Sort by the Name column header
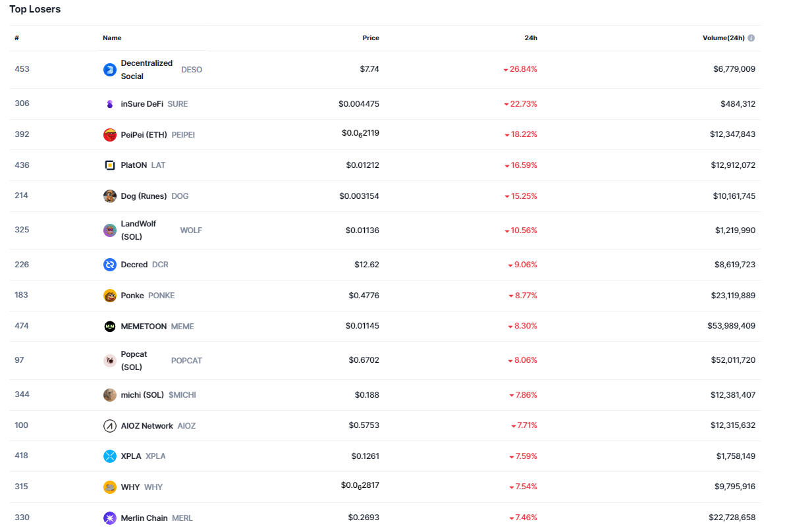This screenshot has height=532, width=785. point(112,38)
